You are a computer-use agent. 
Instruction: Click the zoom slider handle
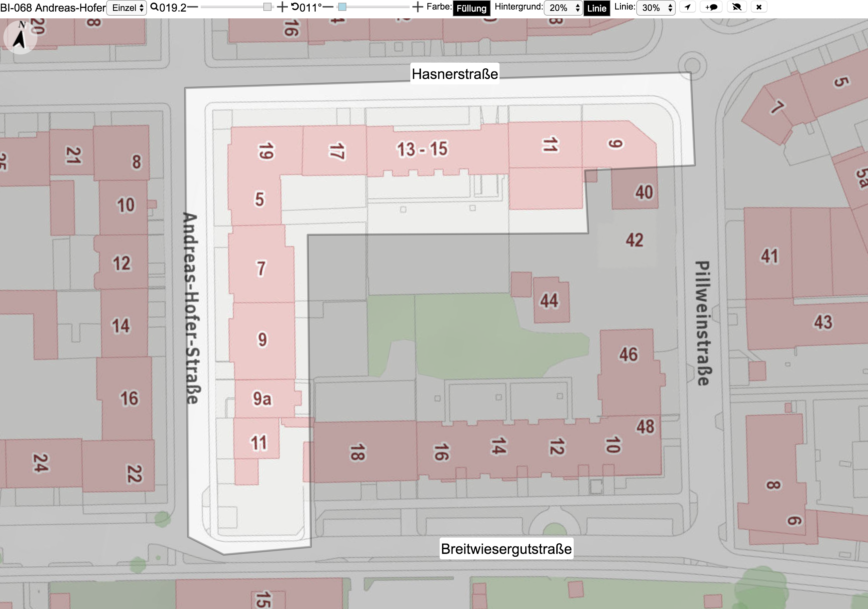[267, 7]
